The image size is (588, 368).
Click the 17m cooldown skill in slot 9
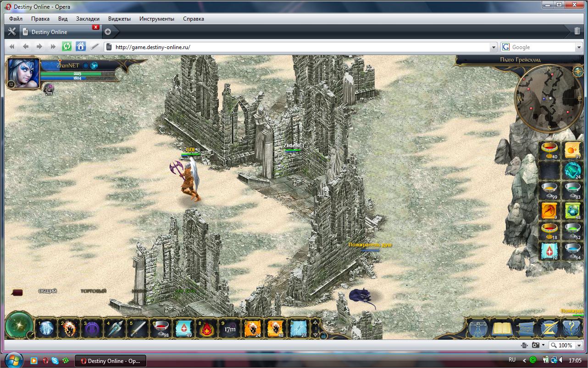[229, 329]
